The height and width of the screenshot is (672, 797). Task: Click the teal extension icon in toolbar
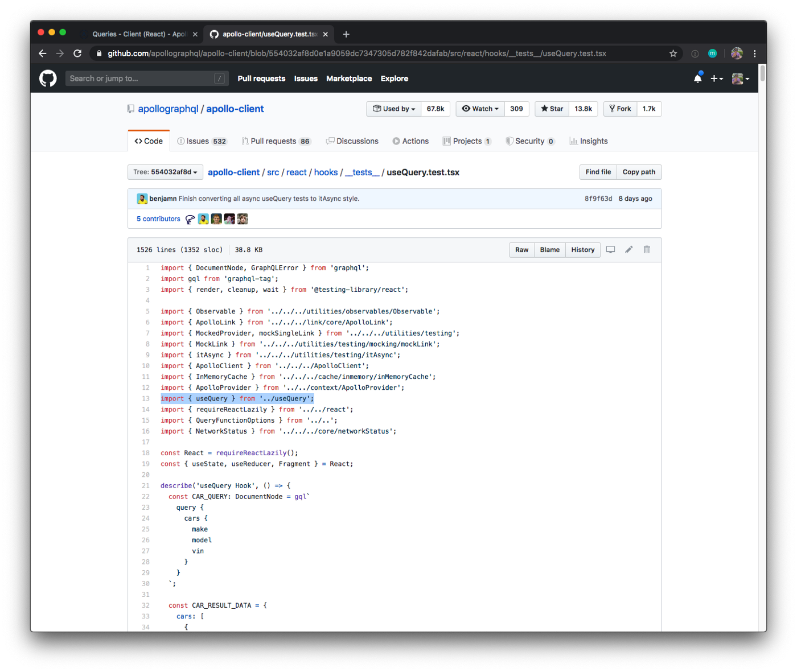tap(712, 53)
